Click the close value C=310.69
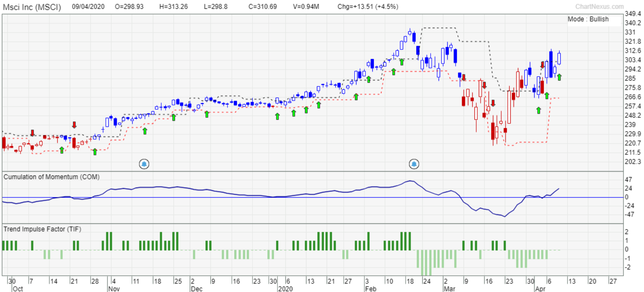Viewport: 644px width, 292px height. pyautogui.click(x=263, y=7)
